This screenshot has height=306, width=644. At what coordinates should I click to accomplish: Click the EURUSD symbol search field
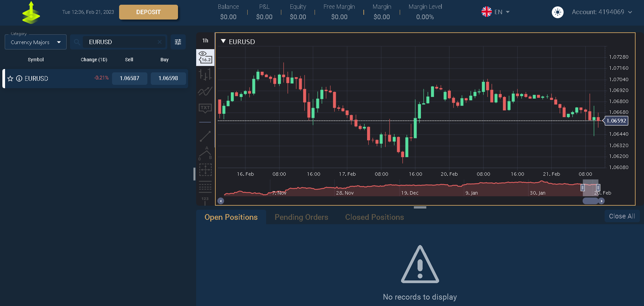pos(121,42)
